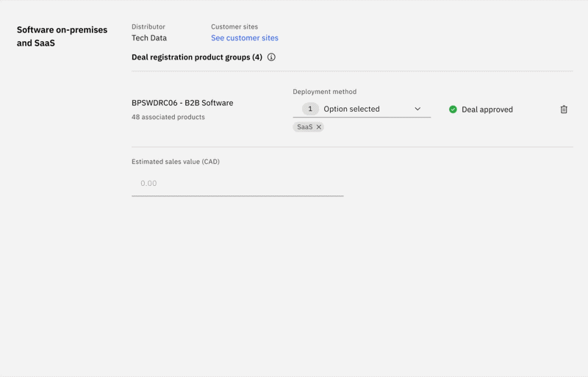Open the See customer sites link
The image size is (588, 377).
click(245, 38)
